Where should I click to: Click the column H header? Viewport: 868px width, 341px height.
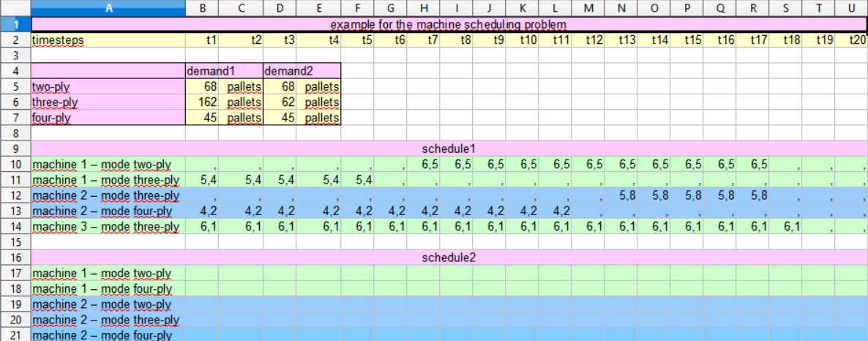click(x=424, y=8)
